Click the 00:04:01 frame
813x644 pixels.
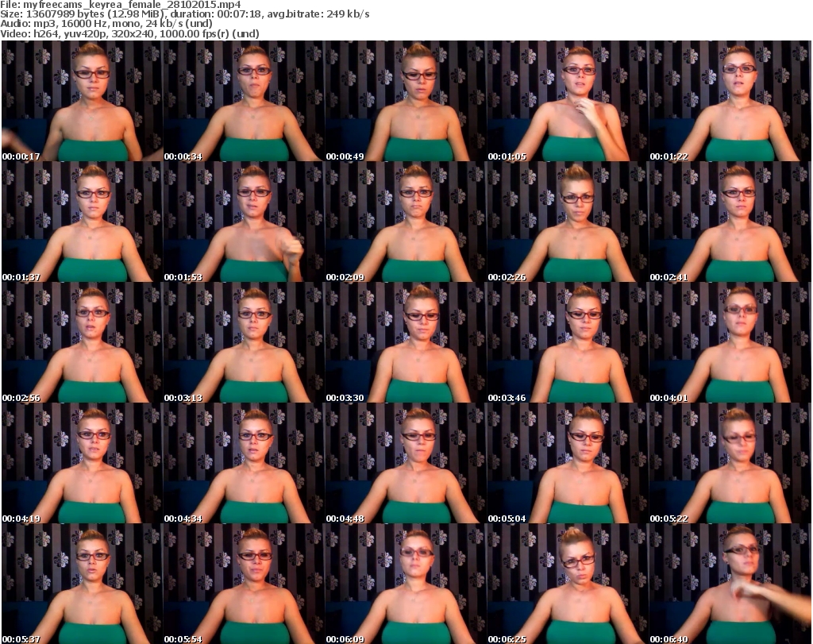(x=730, y=343)
